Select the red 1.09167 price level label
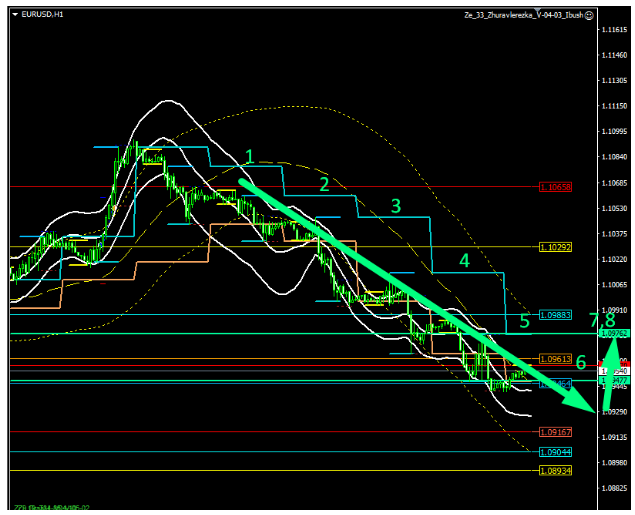 555,432
